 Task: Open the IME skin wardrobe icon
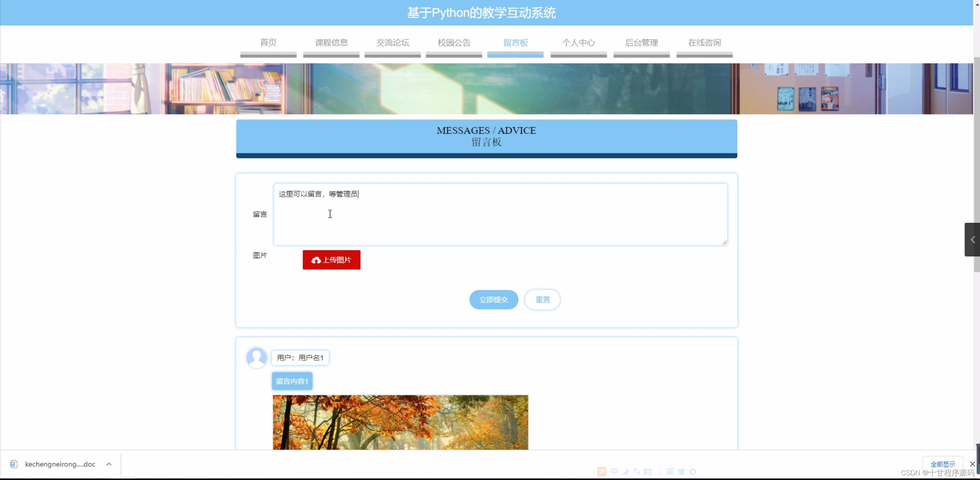point(681,472)
